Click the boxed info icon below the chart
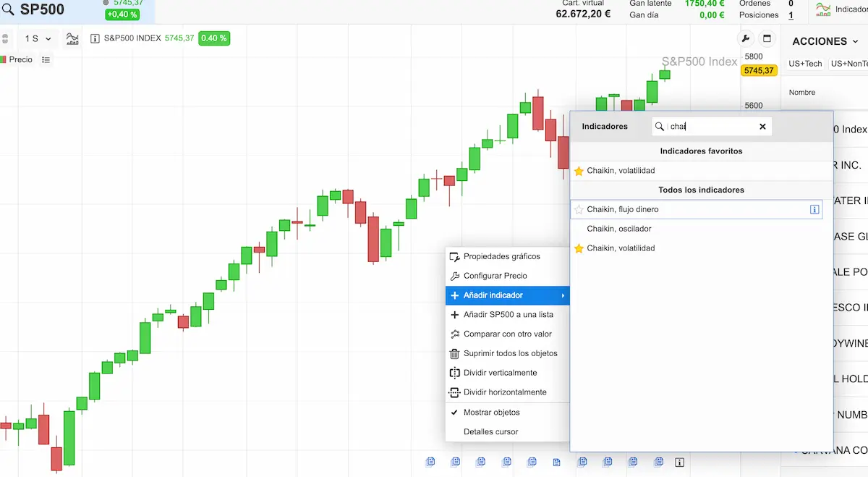868x477 pixels. click(679, 462)
